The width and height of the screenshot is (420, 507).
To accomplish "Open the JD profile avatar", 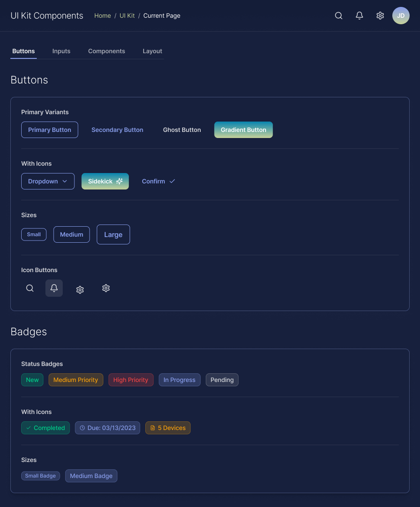I will [401, 15].
